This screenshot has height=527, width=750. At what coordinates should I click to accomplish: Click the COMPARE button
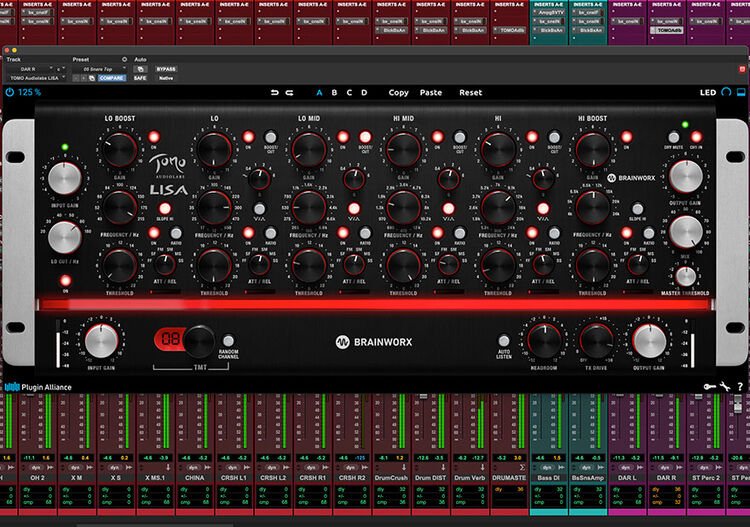pos(112,78)
